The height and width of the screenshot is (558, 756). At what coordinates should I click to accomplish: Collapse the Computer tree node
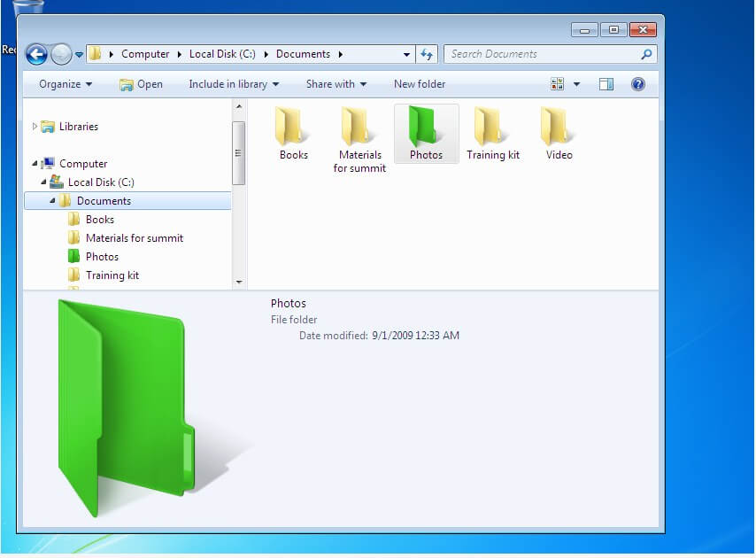pyautogui.click(x=35, y=164)
